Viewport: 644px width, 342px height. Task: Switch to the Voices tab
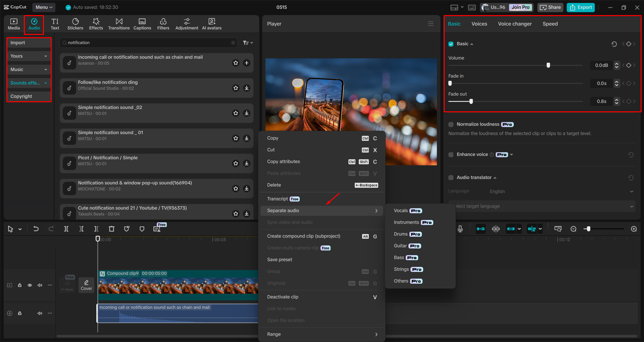tap(479, 24)
